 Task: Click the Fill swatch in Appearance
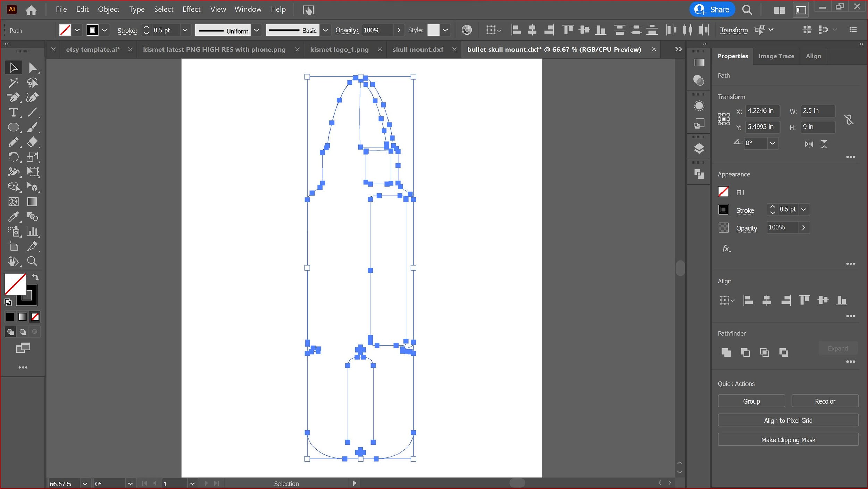pyautogui.click(x=723, y=192)
